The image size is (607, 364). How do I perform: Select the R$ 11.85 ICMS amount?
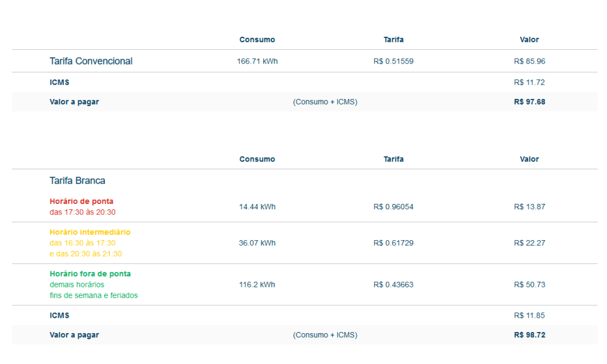click(529, 315)
